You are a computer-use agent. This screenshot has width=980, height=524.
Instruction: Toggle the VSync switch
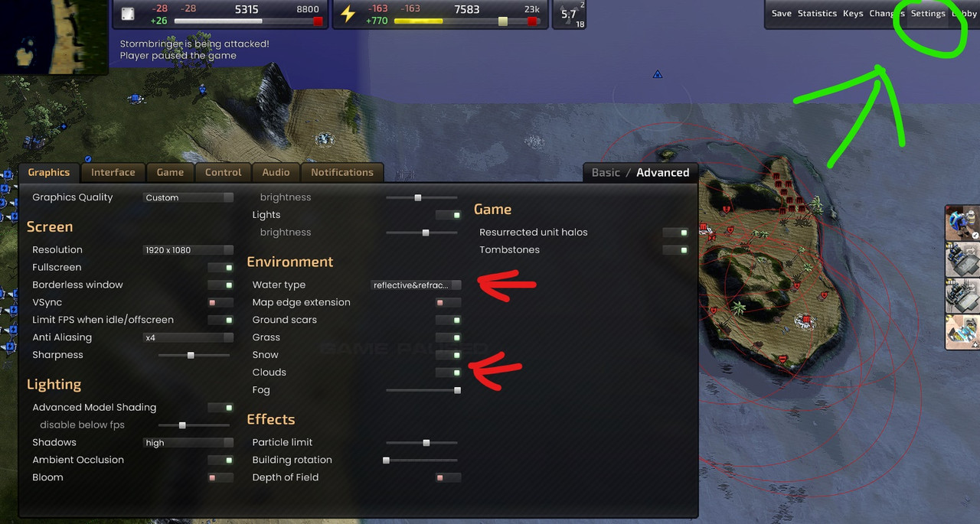click(220, 302)
